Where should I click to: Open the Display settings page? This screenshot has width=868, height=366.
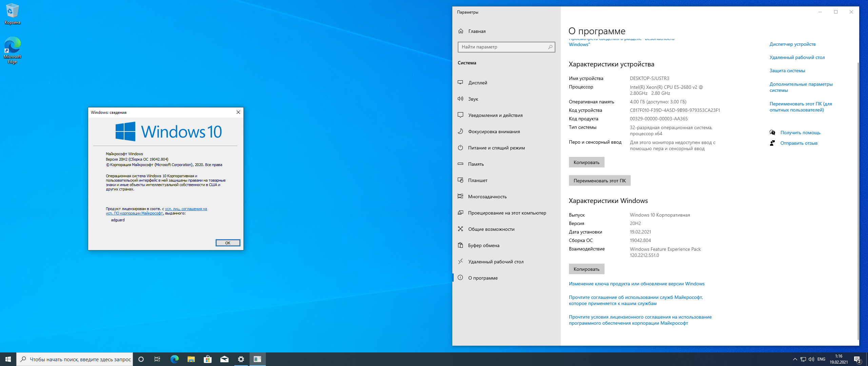click(x=477, y=83)
